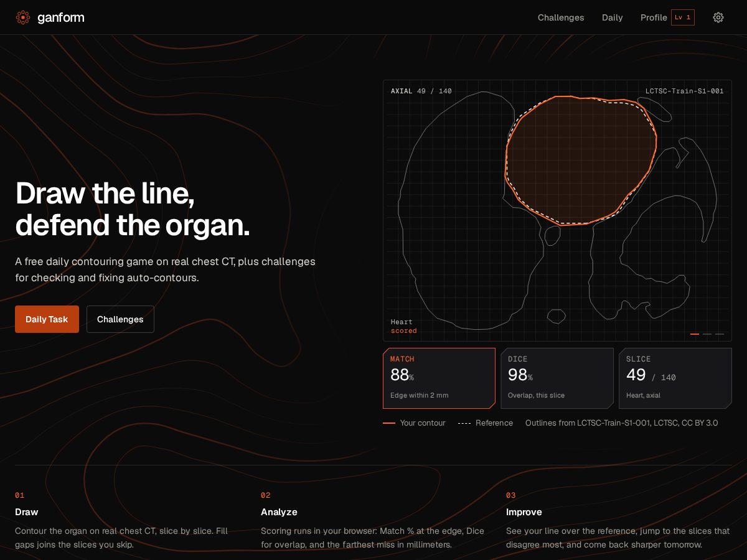Click the ganform logo icon
Viewport: 747px width, 560px height.
tap(23, 17)
